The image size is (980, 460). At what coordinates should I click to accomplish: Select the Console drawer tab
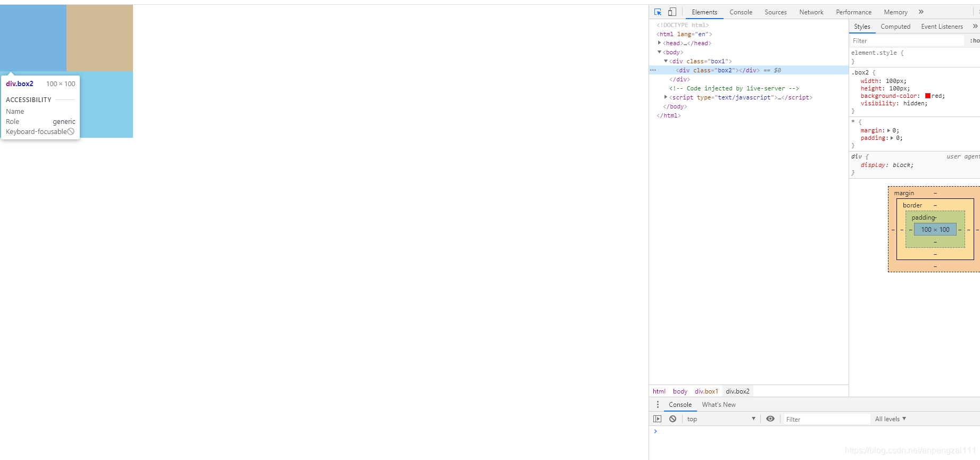[680, 405]
